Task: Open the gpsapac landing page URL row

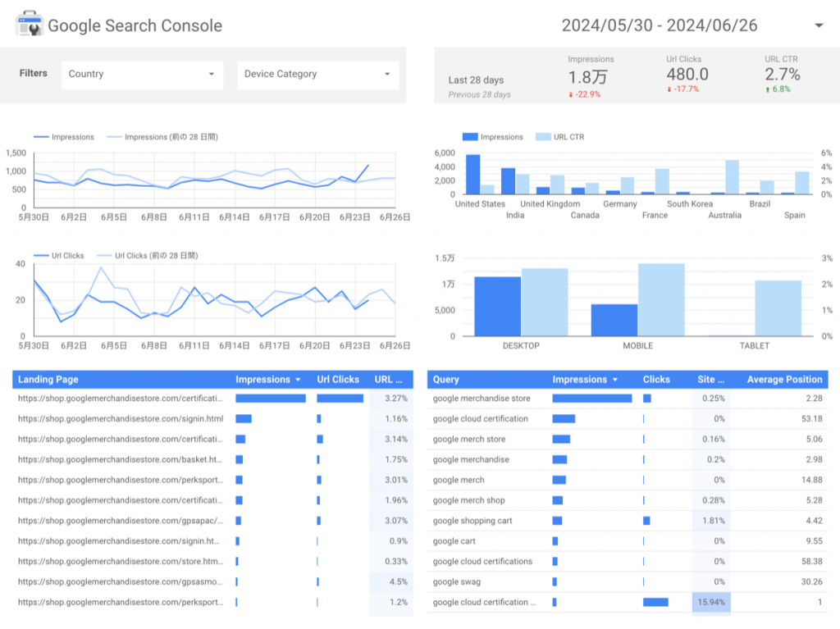Action: tap(212, 520)
